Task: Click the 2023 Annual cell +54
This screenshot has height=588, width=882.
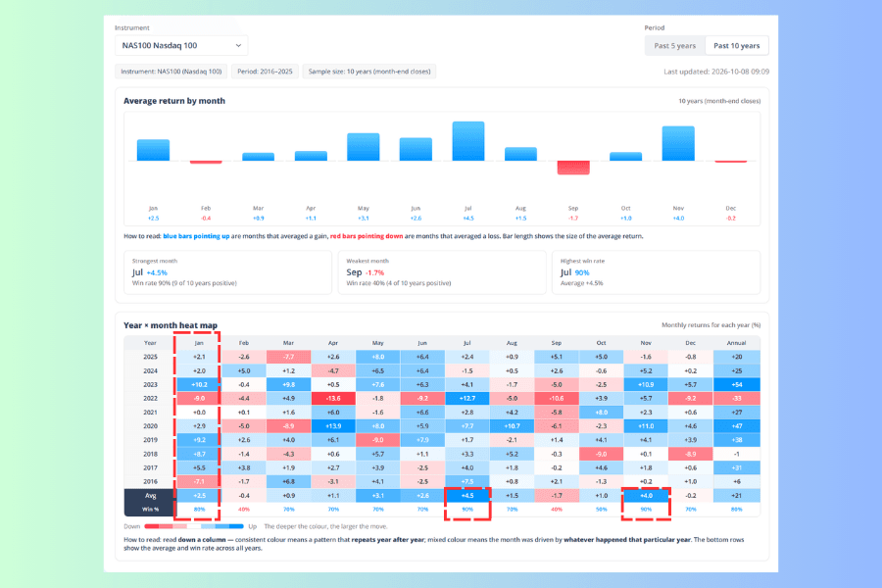Action: (x=736, y=385)
